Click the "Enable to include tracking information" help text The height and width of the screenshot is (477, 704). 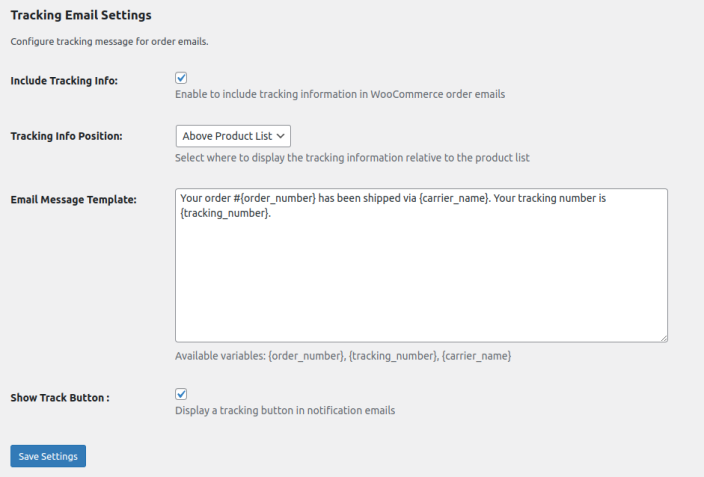[340, 94]
